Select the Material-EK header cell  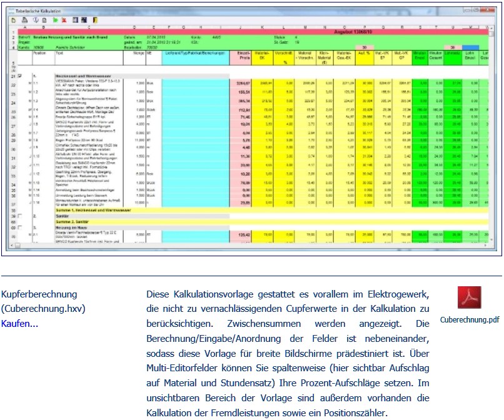click(x=262, y=58)
